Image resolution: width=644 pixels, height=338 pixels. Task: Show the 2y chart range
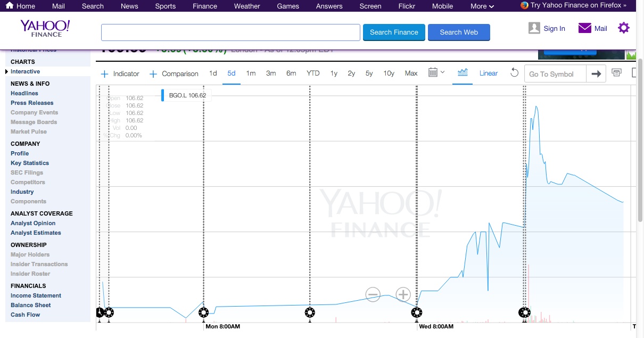tap(351, 73)
